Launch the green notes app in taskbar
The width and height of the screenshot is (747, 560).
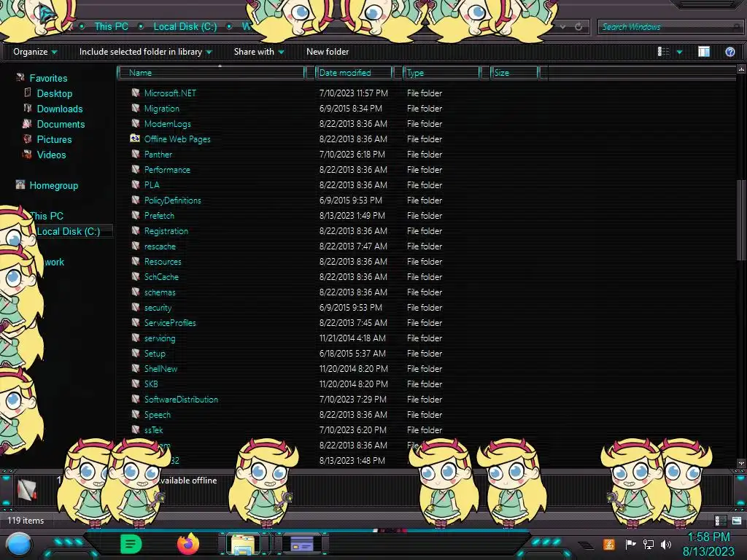(131, 544)
